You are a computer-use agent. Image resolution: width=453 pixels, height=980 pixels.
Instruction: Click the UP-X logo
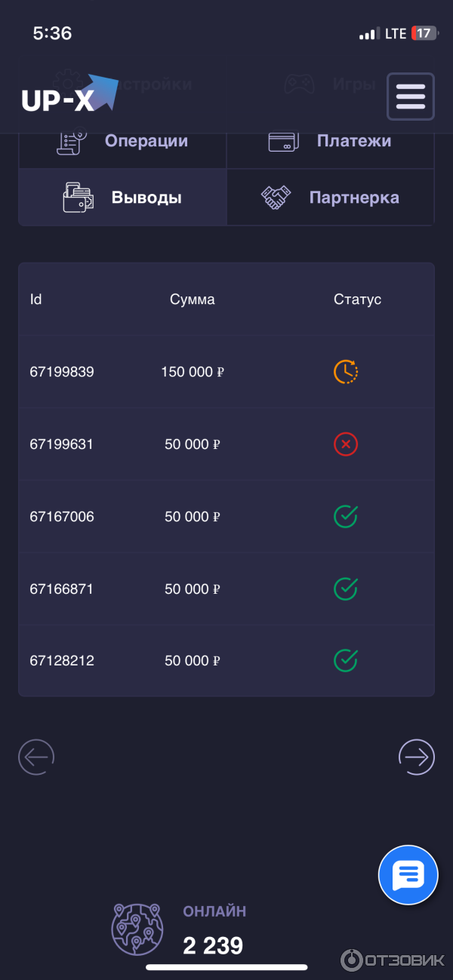(x=69, y=95)
